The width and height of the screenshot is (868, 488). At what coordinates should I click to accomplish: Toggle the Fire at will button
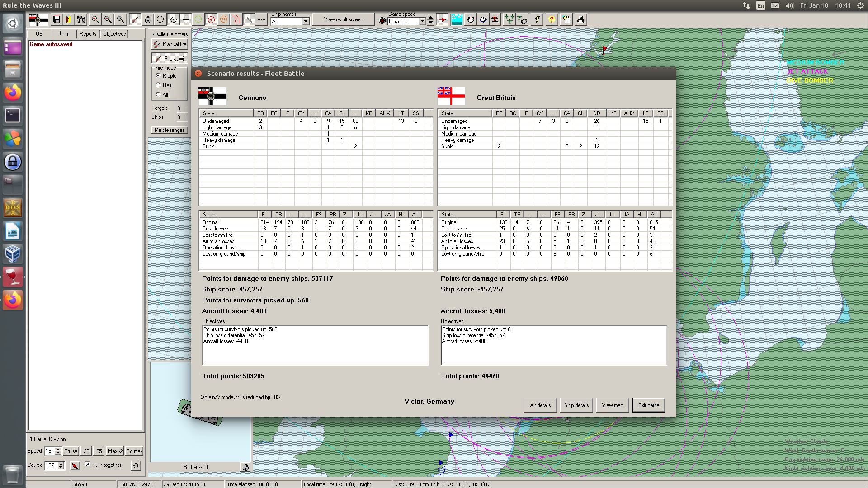pyautogui.click(x=170, y=58)
